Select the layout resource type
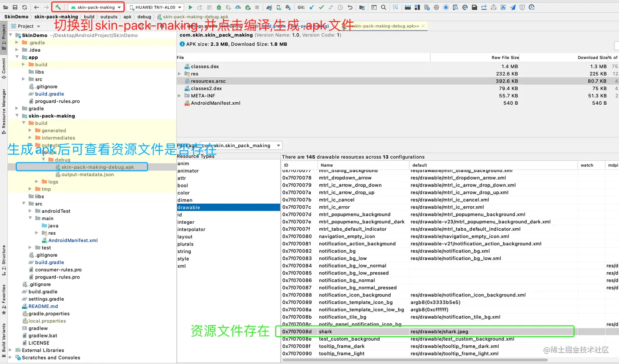The height and width of the screenshot is (364, 619). click(228, 237)
